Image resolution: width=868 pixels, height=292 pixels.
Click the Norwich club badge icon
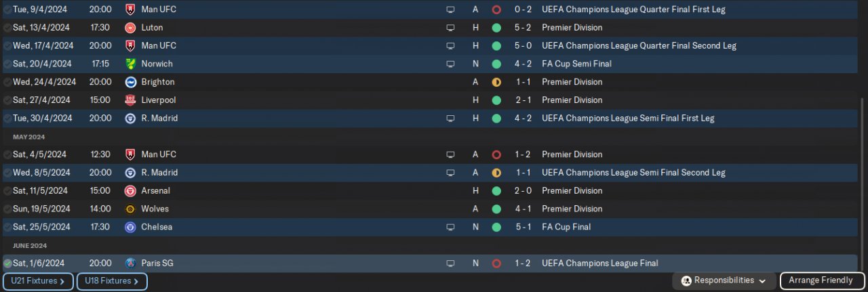click(130, 64)
